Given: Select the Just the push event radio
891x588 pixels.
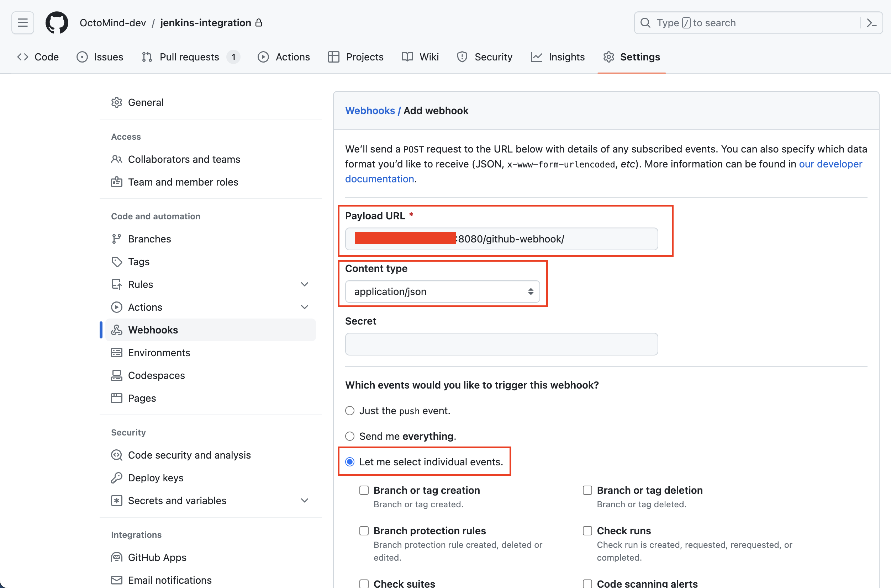Looking at the screenshot, I should (349, 410).
